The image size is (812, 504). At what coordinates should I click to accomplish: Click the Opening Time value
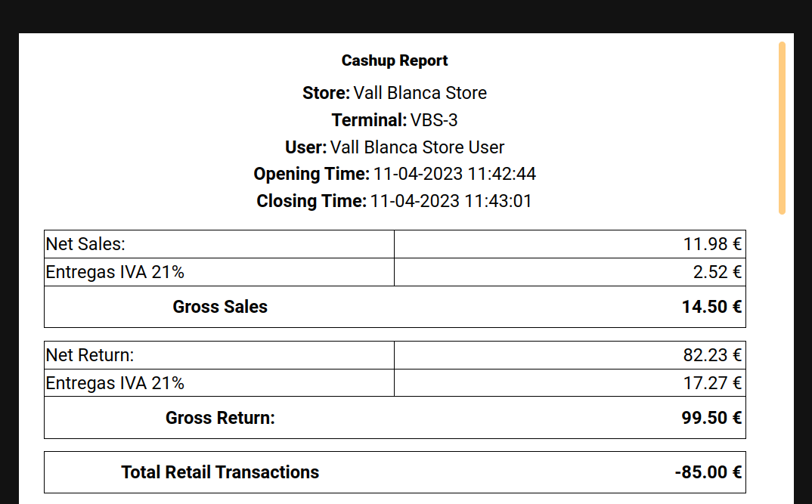pos(452,175)
